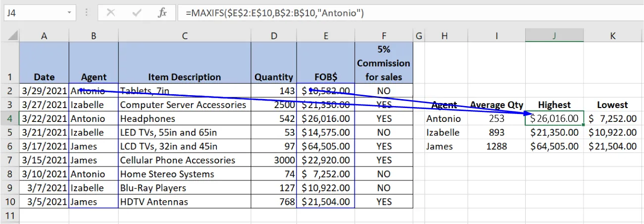This screenshot has height=224, width=644.
Task: Select column J header
Action: [554, 36]
